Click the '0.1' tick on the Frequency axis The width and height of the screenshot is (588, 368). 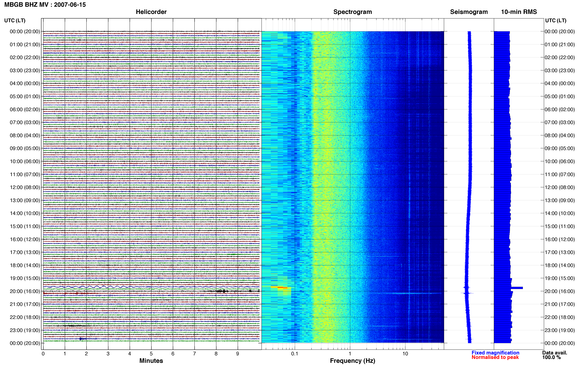coord(295,354)
